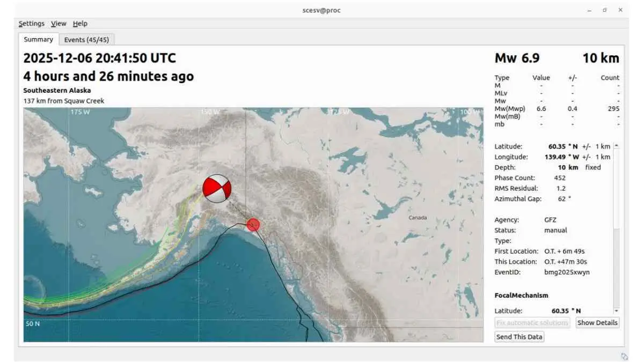Select the Summary tab
Viewport: 644px width, 362px height.
coord(38,39)
